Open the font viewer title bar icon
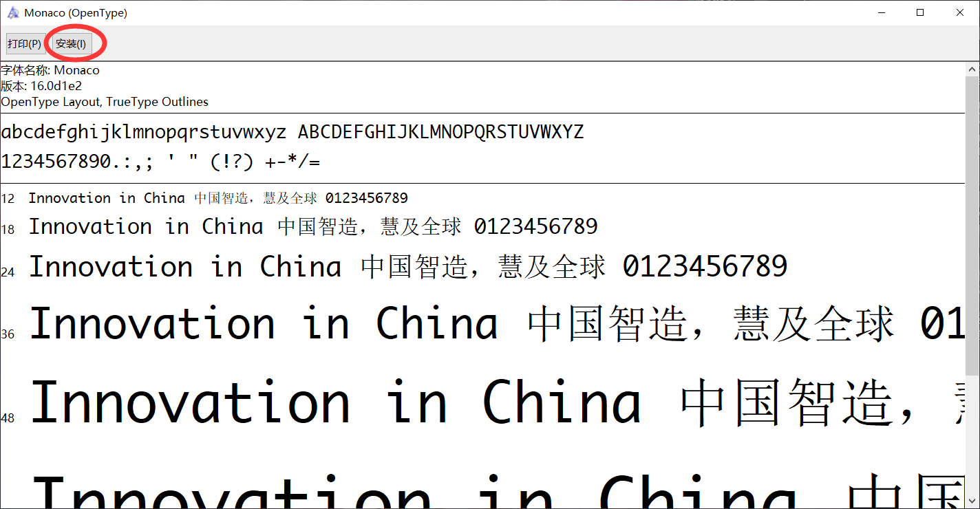980x509 pixels. point(13,12)
